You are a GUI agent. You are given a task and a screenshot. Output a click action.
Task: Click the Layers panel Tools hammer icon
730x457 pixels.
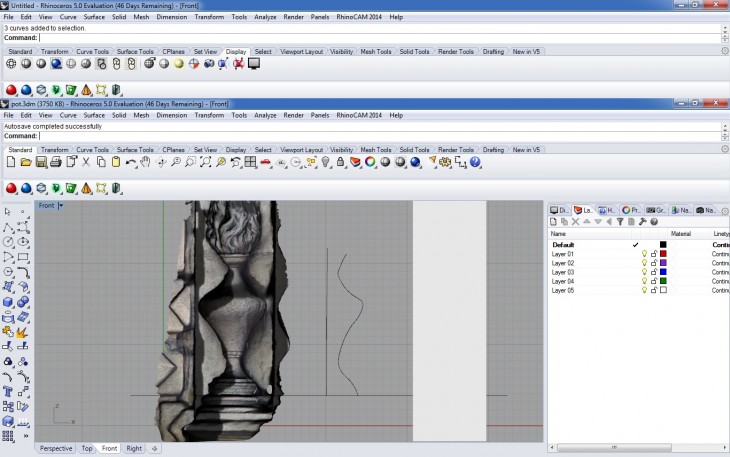641,221
